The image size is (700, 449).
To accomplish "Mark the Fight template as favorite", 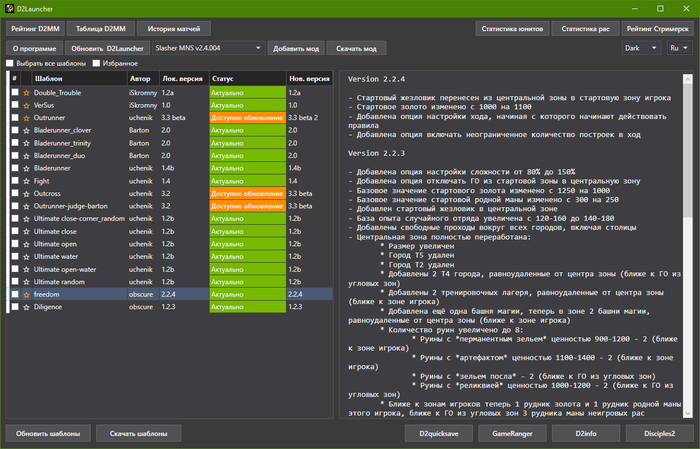I will [27, 180].
